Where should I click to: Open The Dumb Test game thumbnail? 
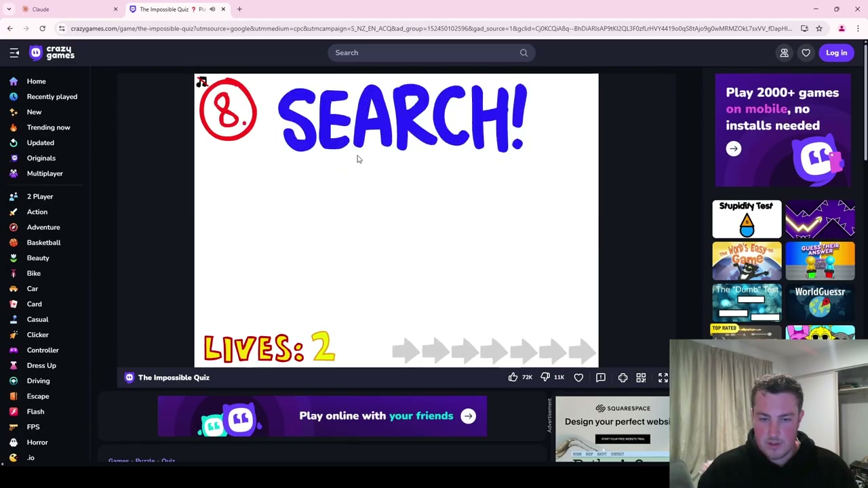(x=747, y=302)
